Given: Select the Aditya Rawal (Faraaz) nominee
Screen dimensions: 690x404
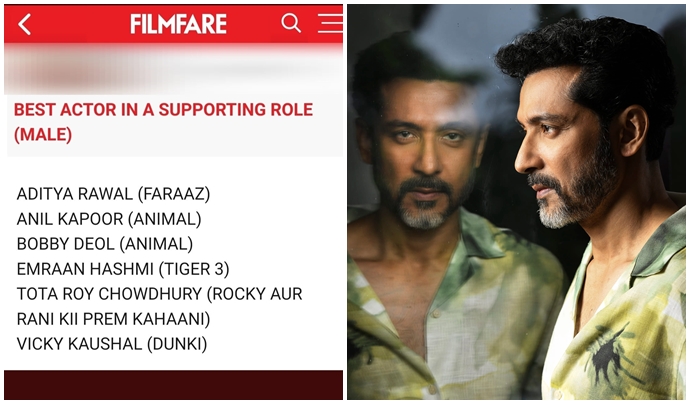Looking at the screenshot, I should tap(113, 194).
